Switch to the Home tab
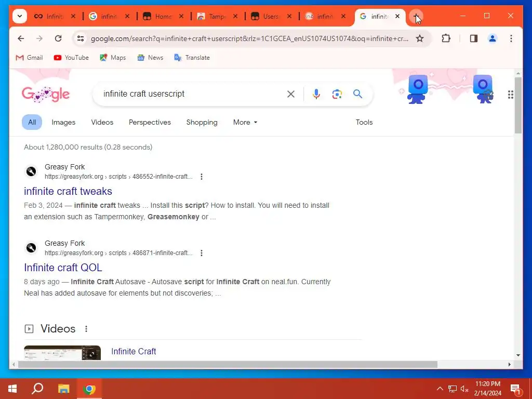Image resolution: width=532 pixels, height=399 pixels. click(158, 16)
